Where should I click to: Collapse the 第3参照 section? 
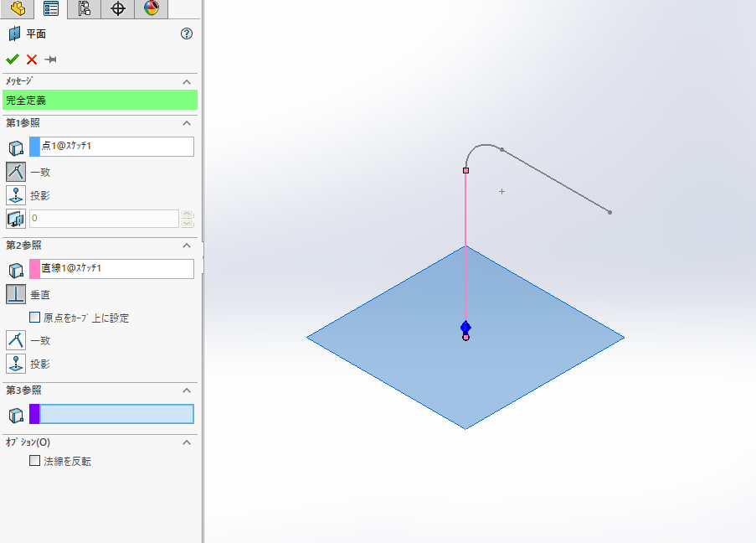[187, 390]
